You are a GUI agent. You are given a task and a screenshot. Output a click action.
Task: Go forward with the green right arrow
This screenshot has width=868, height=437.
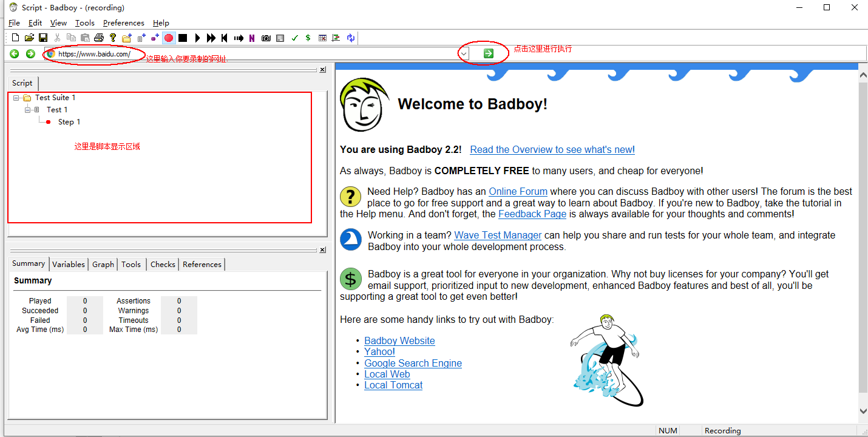[30, 53]
